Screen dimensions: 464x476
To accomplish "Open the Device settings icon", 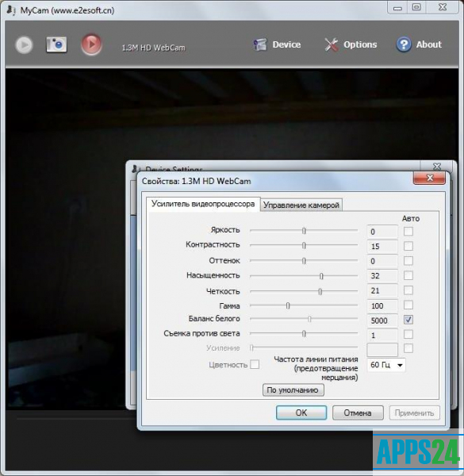I will click(260, 44).
